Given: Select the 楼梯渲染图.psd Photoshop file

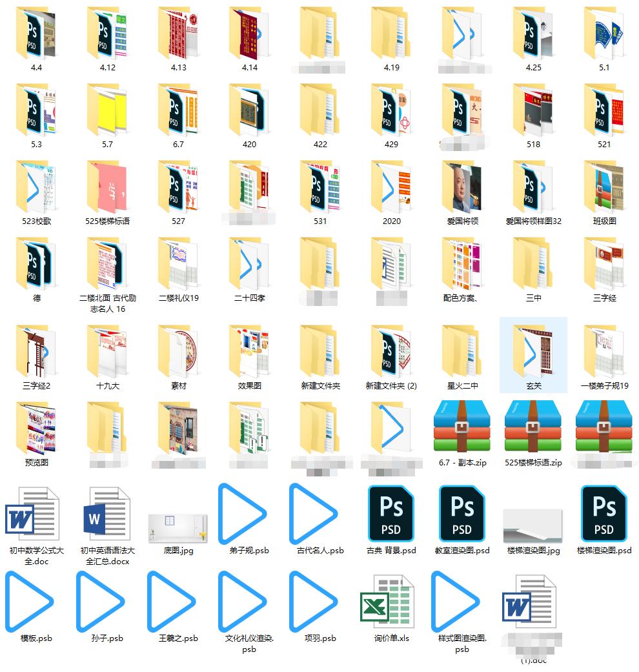Looking at the screenshot, I should (x=604, y=513).
